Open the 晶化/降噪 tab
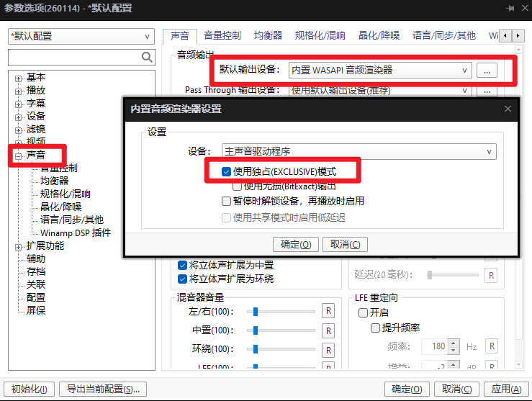Viewport: 532px width, 401px height. pos(379,35)
